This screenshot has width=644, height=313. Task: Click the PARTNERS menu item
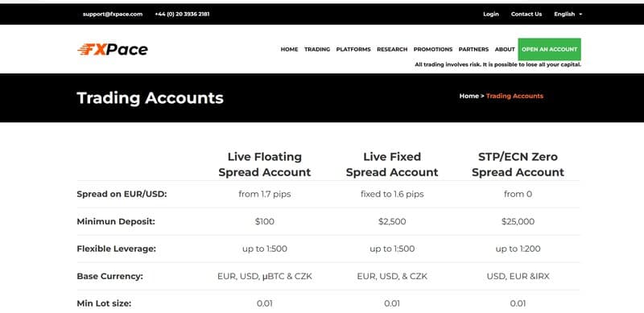point(473,49)
